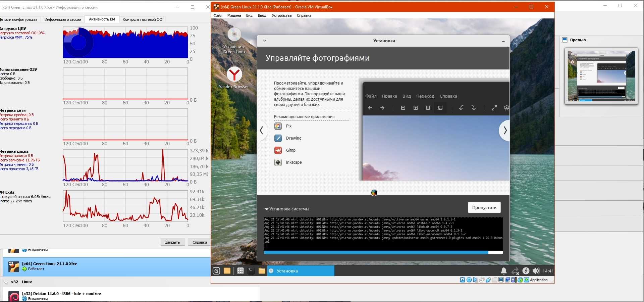Open the power manager tray icon
The width and height of the screenshot is (644, 302).
(x=526, y=271)
